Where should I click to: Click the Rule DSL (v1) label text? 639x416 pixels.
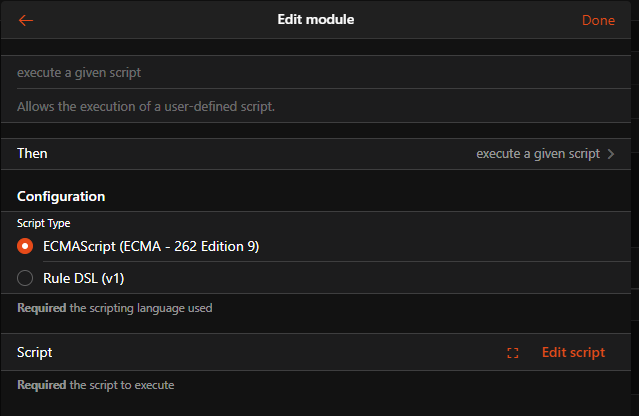point(83,278)
